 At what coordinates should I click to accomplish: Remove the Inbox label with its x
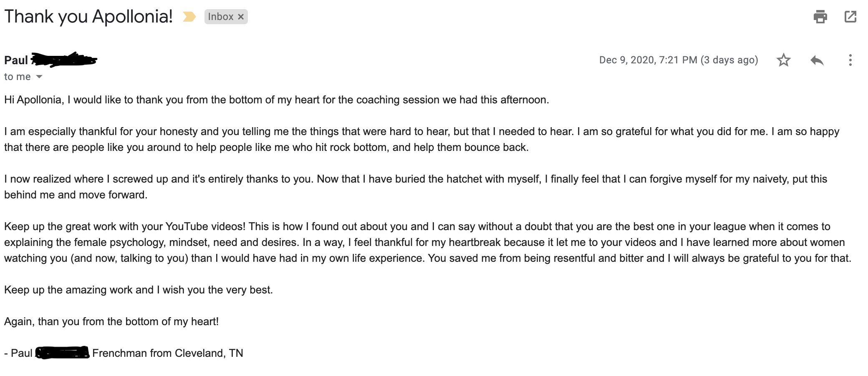(241, 17)
